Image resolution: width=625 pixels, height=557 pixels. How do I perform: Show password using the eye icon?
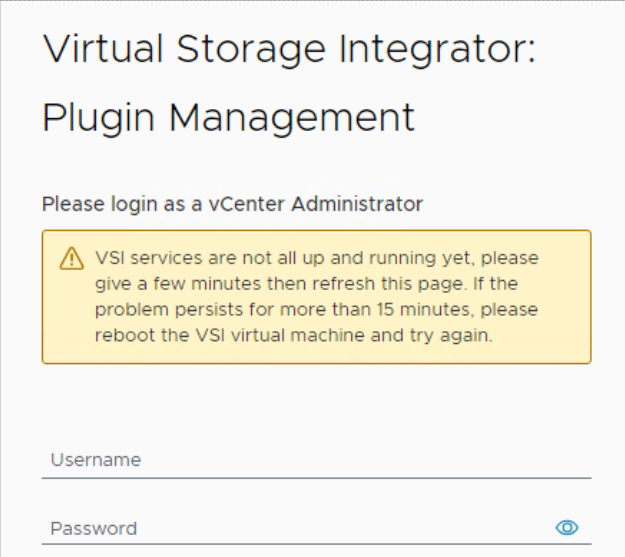point(567,528)
